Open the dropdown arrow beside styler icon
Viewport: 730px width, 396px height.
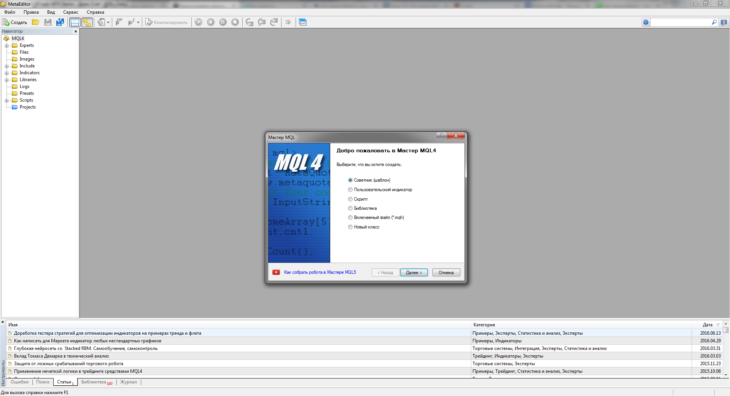coord(138,22)
